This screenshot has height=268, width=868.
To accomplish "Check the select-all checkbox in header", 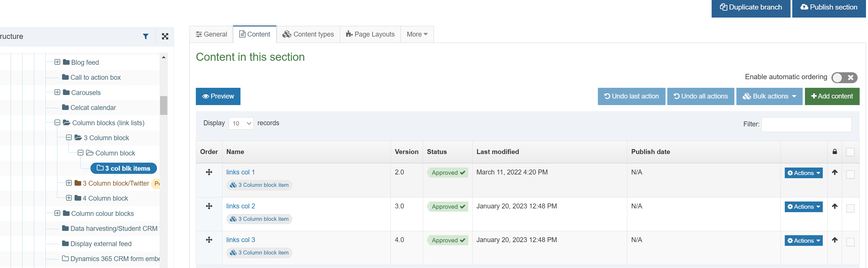I will point(850,152).
